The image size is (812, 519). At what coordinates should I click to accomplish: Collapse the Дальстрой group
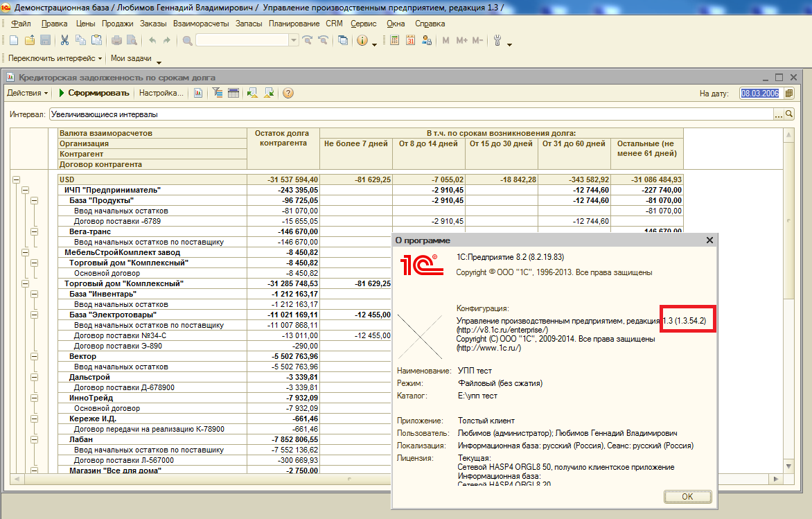click(34, 377)
